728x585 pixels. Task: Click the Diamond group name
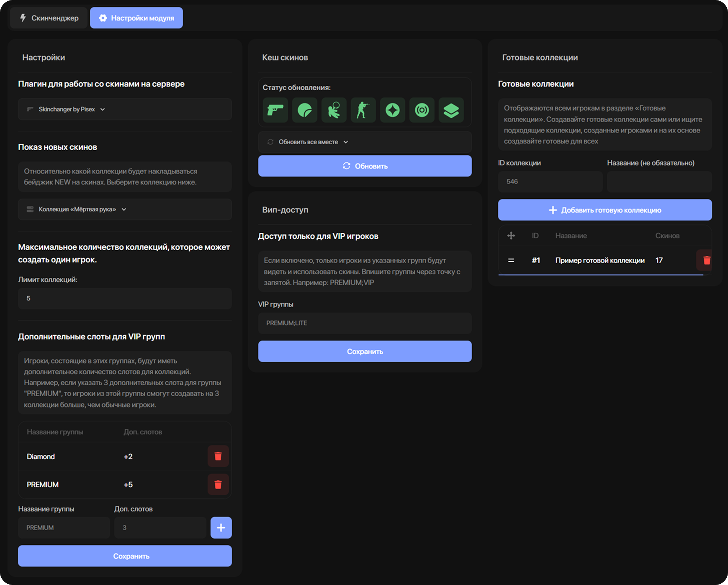(41, 457)
